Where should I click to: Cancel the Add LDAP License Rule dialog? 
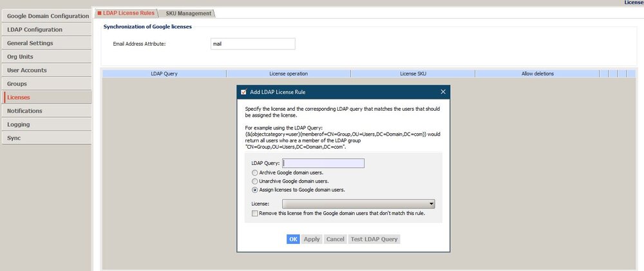pos(335,239)
